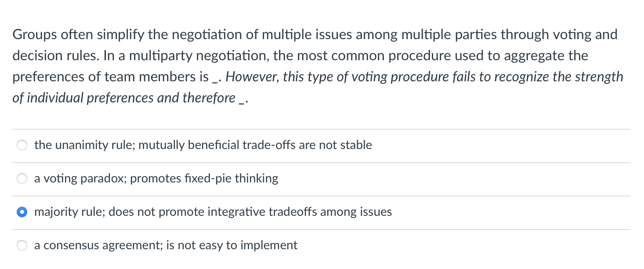Select the voting paradox radio button
Screen dimensions: 644x269
[22, 178]
